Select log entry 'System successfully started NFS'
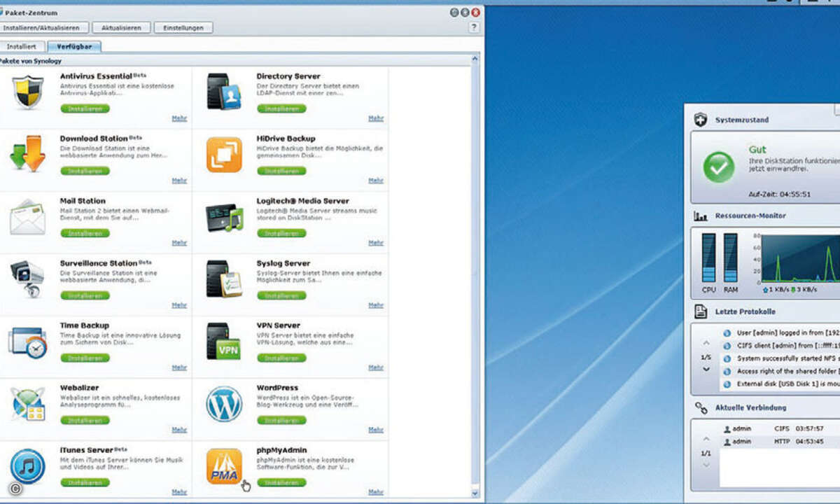 [x=780, y=358]
